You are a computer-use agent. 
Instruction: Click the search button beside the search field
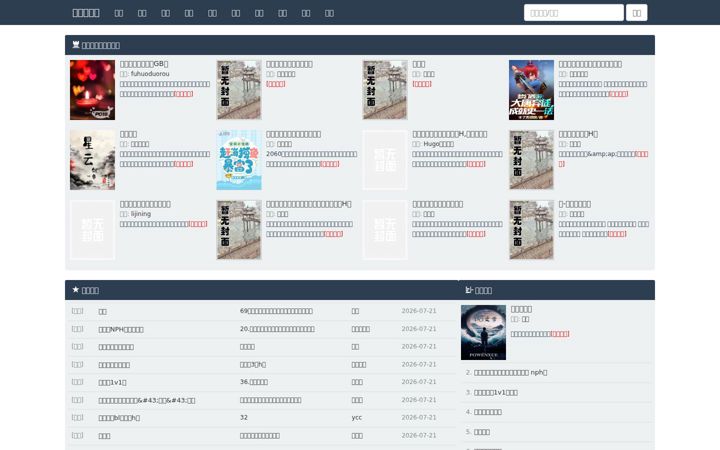point(636,13)
